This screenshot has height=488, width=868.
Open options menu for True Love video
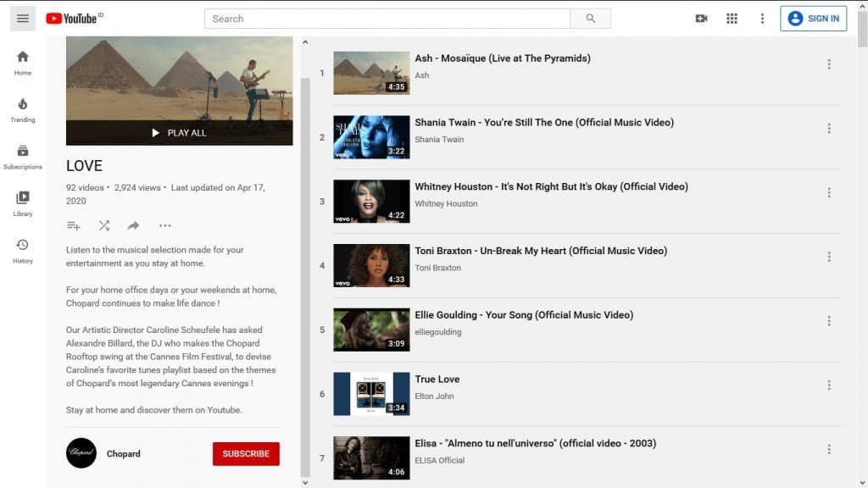pyautogui.click(x=829, y=385)
